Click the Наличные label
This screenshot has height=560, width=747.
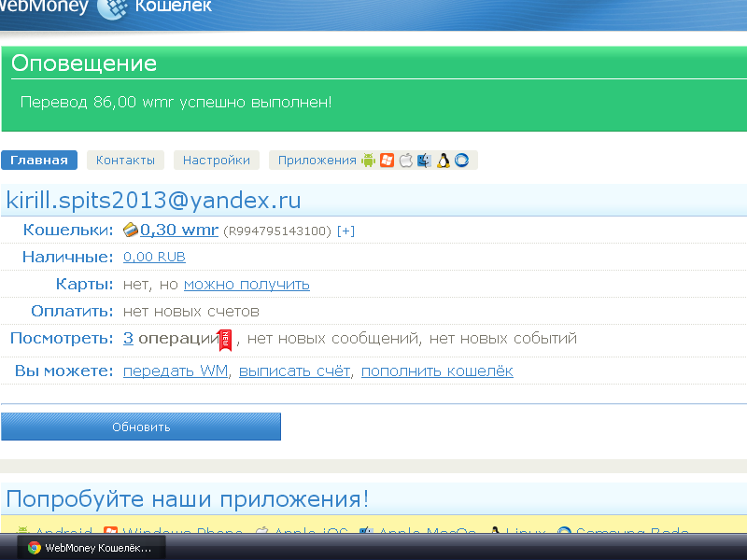pyautogui.click(x=67, y=258)
